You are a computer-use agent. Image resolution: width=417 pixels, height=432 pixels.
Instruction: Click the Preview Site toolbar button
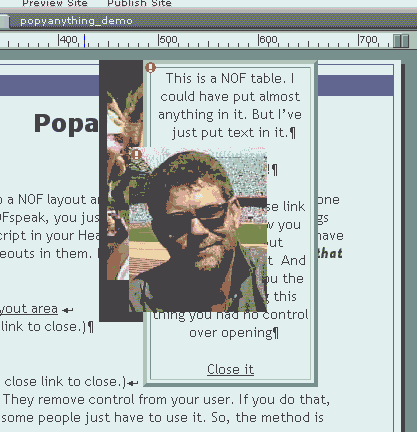[55, 3]
